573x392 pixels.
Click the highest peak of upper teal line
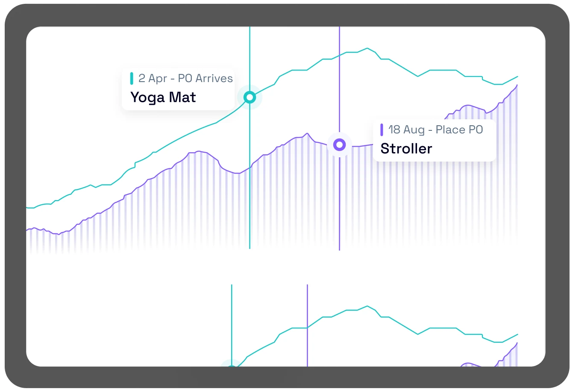point(367,48)
